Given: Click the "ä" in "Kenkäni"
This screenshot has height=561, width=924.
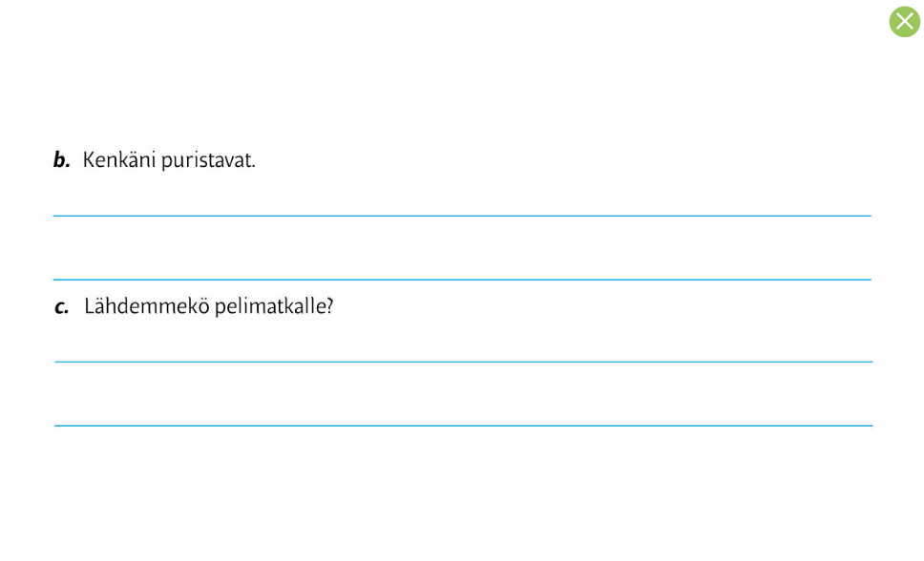Looking at the screenshot, I should (131, 160).
